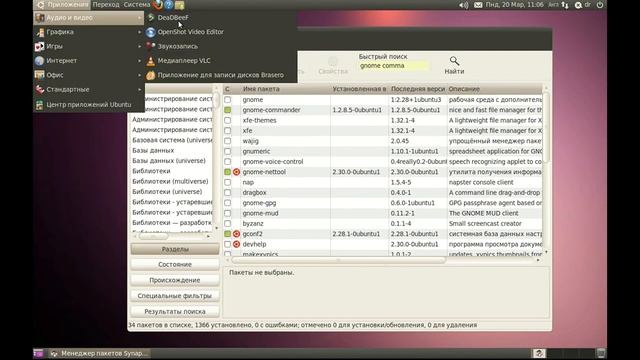Expand the Графика submenu
Viewport: 640px width, 360px height.
tap(89, 32)
